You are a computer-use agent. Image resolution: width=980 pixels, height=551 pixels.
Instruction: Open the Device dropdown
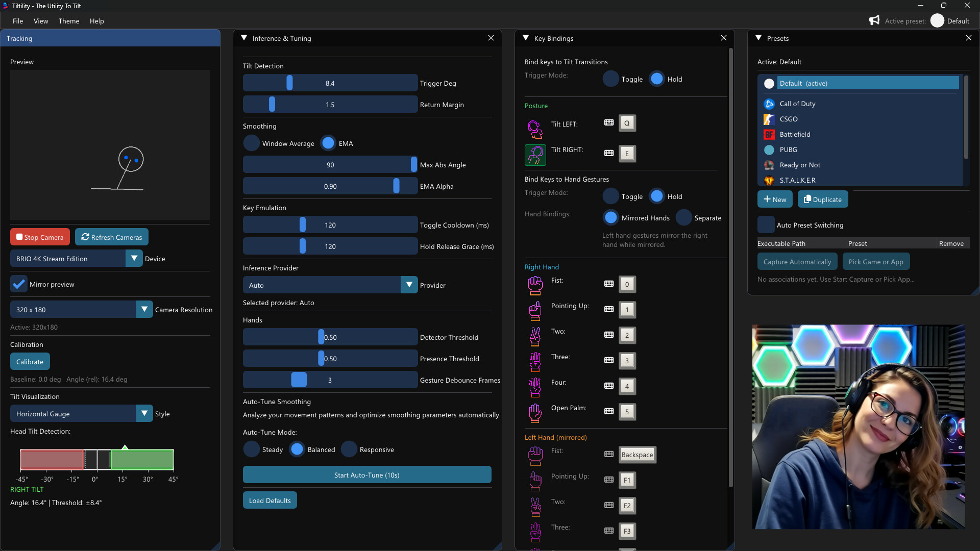coord(134,258)
